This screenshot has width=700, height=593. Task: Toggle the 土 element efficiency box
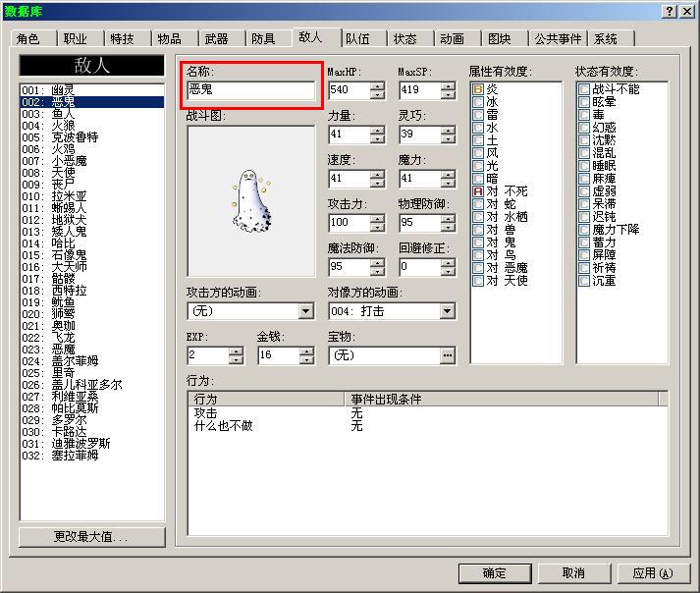coord(478,140)
